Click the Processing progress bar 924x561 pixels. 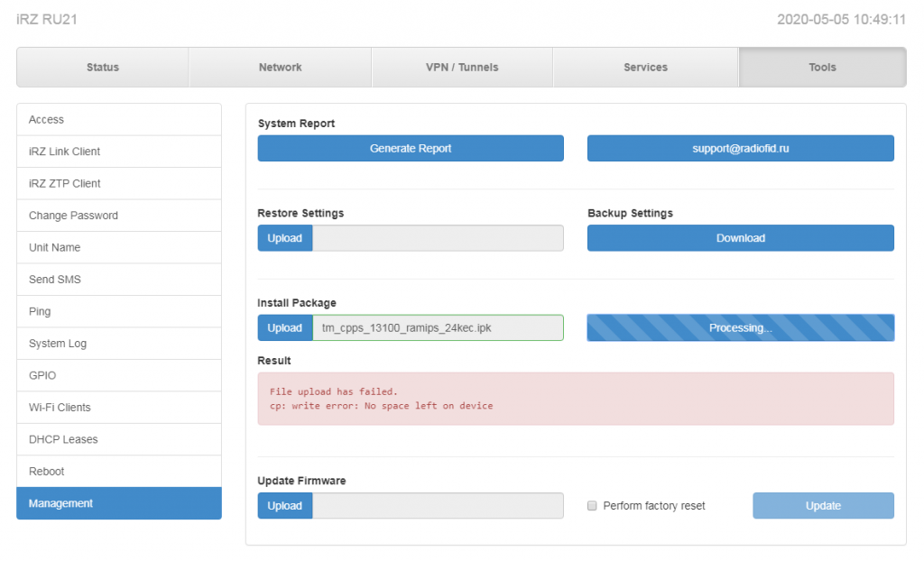[741, 327]
